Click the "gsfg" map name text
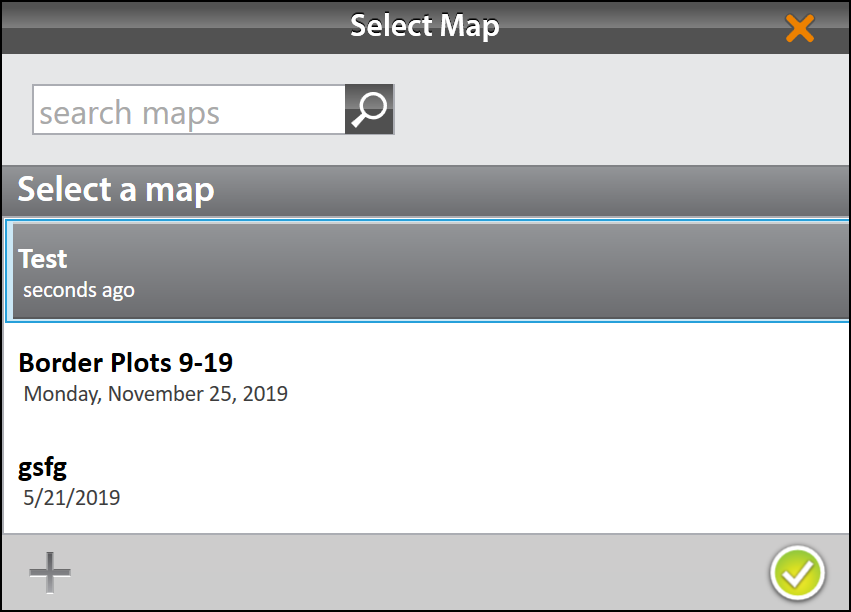Viewport: 851px width, 612px height. coord(43,467)
